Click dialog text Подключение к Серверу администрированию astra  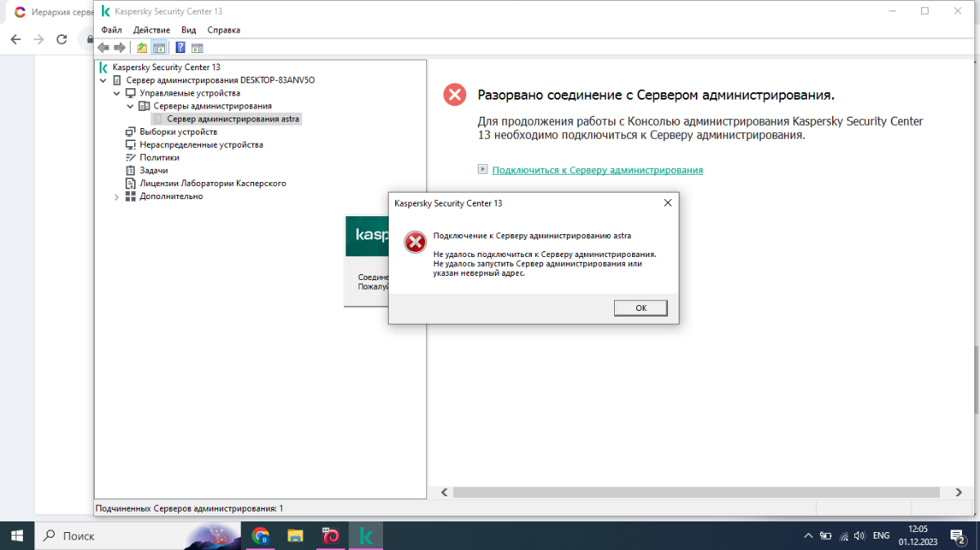532,235
